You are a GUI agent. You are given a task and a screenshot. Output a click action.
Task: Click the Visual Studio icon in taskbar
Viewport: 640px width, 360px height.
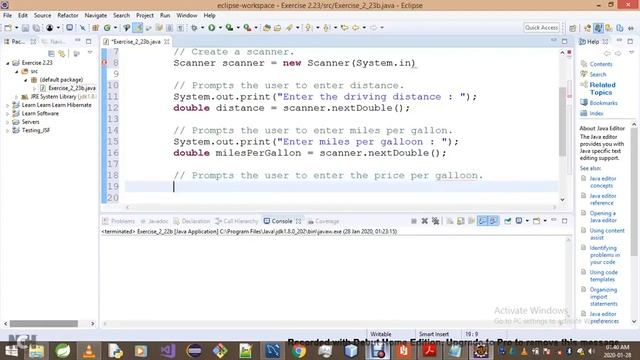click(x=167, y=351)
